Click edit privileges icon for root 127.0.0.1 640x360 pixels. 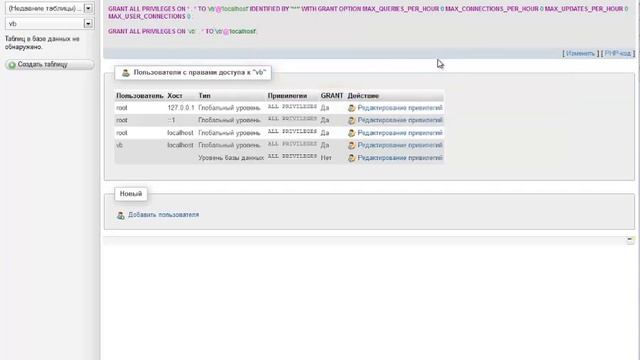tap(351, 108)
